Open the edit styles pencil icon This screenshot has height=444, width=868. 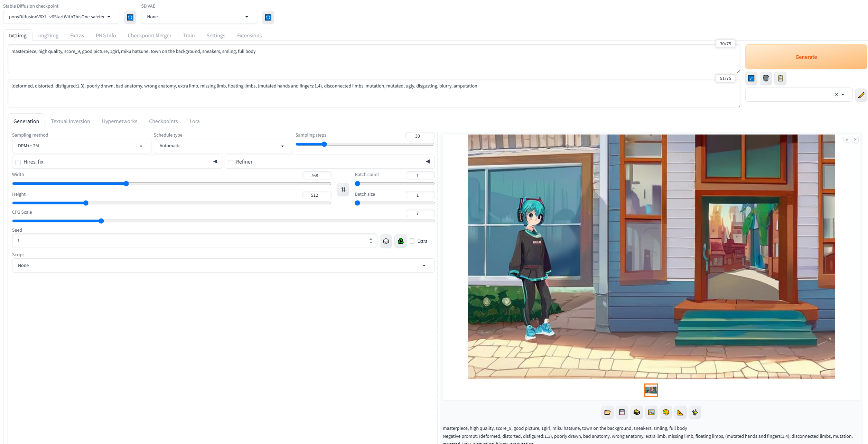tap(861, 95)
